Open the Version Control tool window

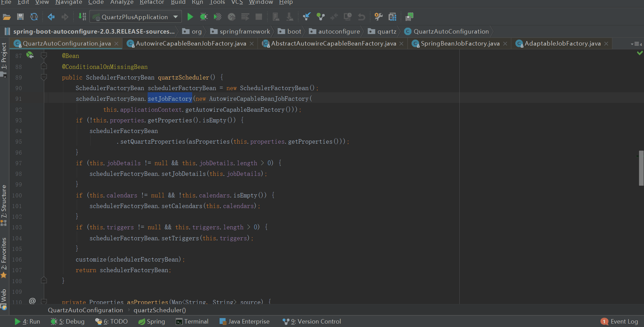point(312,322)
